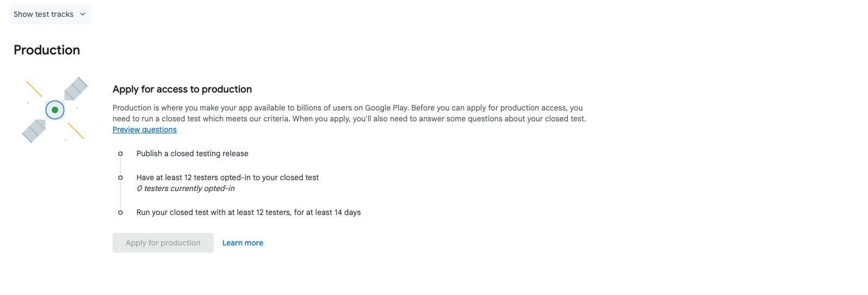Click the Publish a closed testing release step
This screenshot has height=295, width=868.
tap(193, 153)
